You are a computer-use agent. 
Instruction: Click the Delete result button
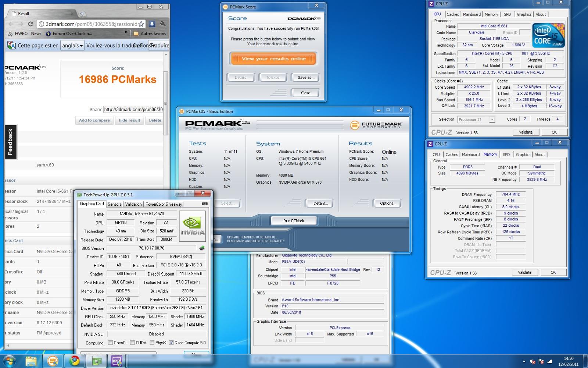click(x=155, y=120)
